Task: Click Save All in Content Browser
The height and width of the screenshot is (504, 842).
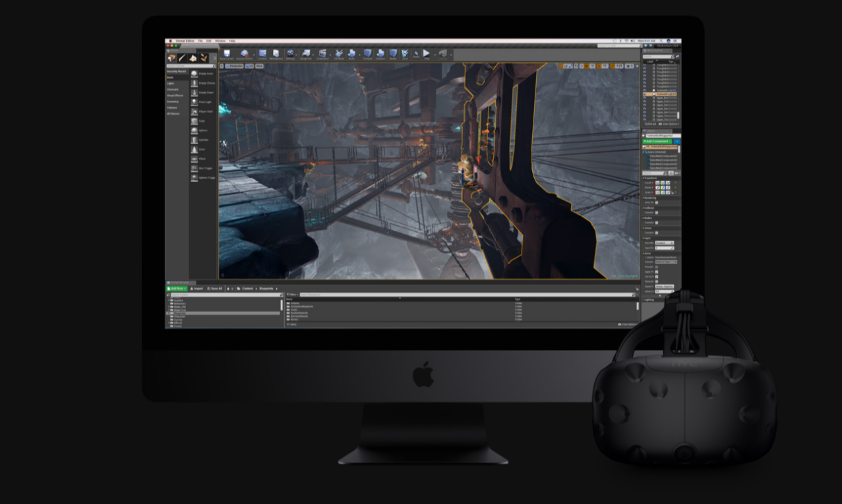Action: click(x=215, y=289)
